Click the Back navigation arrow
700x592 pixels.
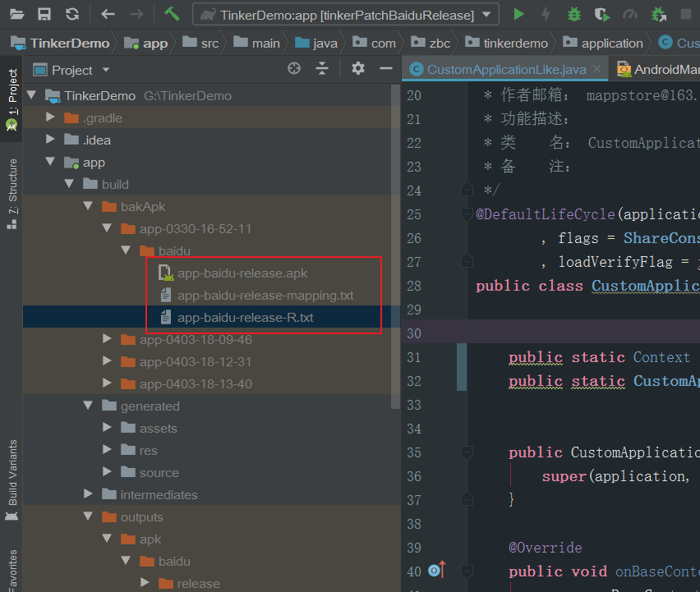point(108,14)
